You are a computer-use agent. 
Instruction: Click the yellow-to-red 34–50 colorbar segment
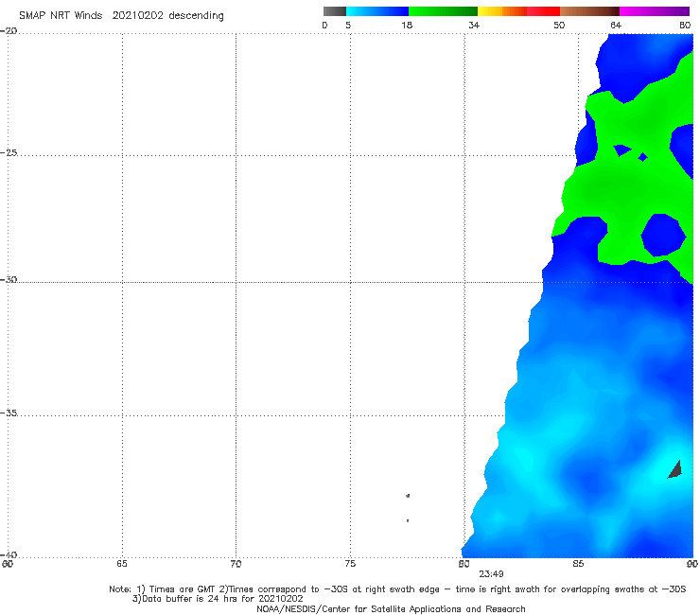tap(518, 11)
